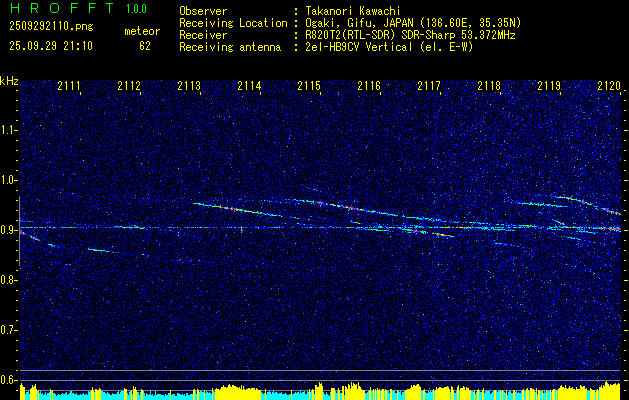Click time marker 2115

pyautogui.click(x=309, y=86)
